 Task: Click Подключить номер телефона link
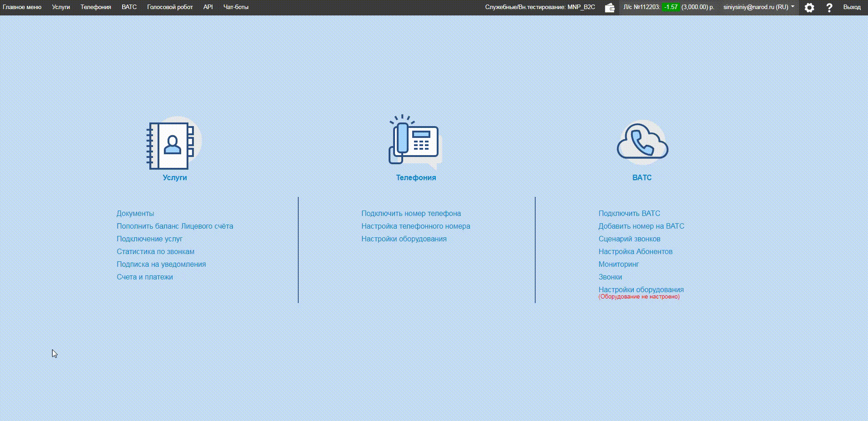(x=411, y=213)
